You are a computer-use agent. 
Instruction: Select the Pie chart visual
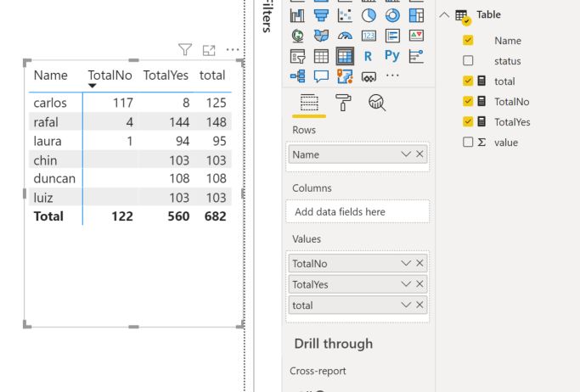click(369, 15)
